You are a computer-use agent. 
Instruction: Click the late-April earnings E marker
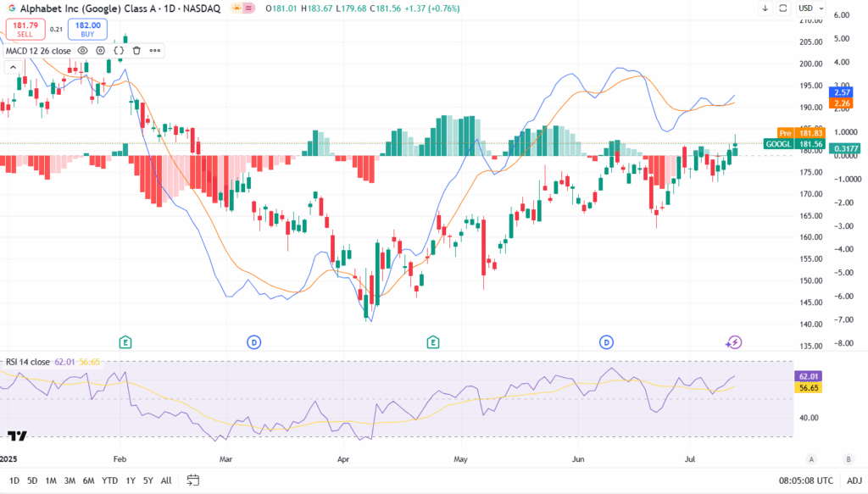pos(433,342)
